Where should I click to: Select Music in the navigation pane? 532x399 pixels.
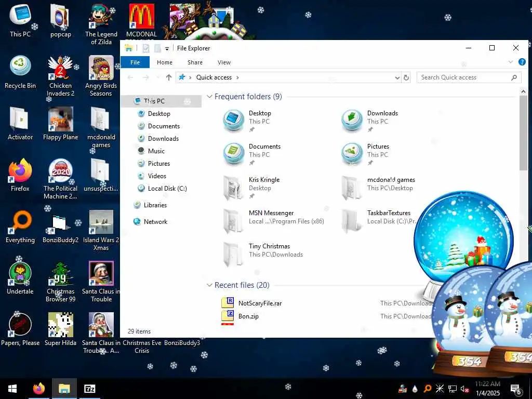(156, 151)
